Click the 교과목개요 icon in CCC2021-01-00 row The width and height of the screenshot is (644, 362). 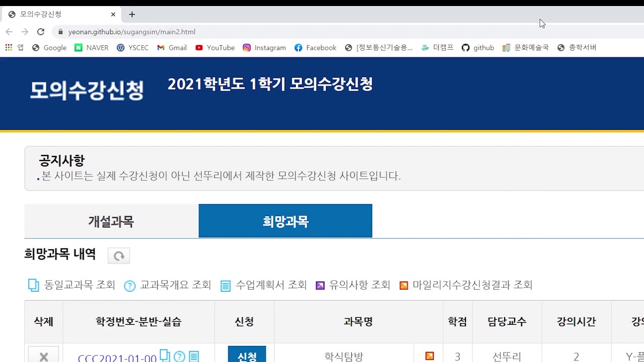point(179,356)
